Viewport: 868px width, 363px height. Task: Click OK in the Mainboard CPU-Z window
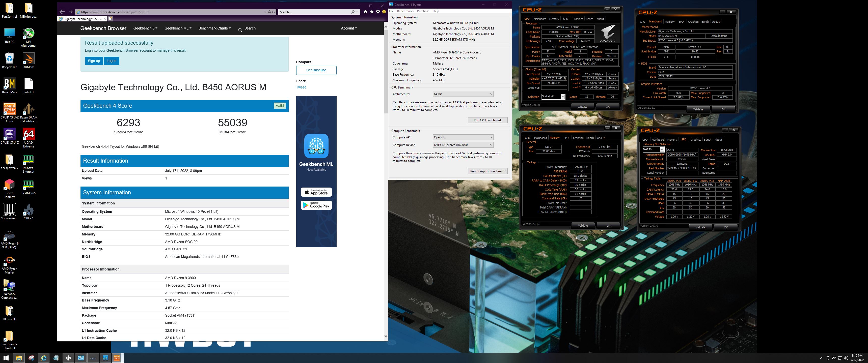pos(723,109)
